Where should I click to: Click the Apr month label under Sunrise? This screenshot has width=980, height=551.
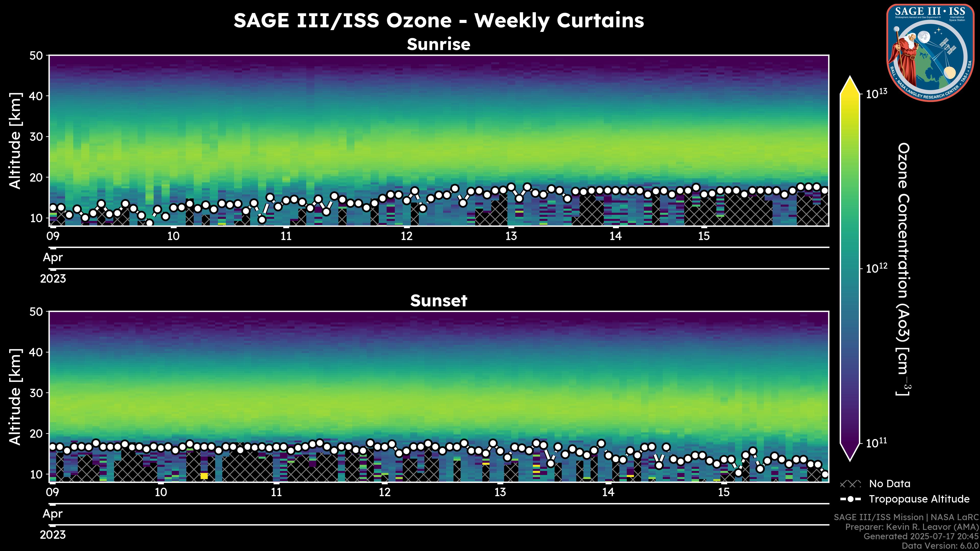pos(53,257)
